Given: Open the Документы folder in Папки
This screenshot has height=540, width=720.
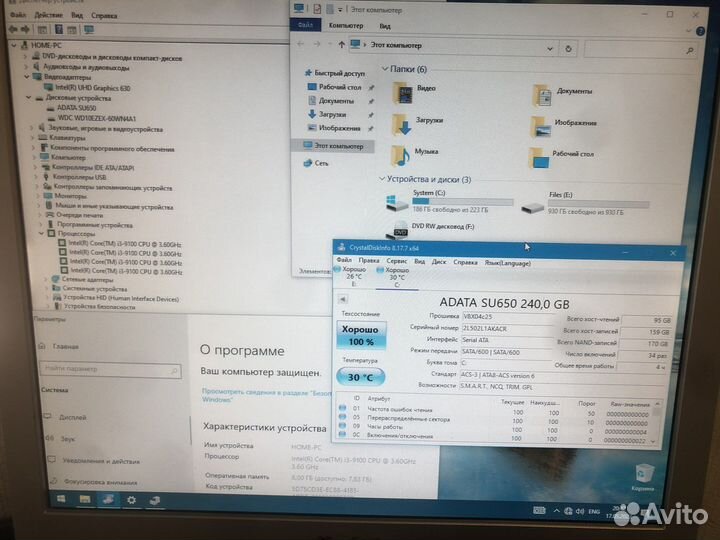Looking at the screenshot, I should (562, 95).
